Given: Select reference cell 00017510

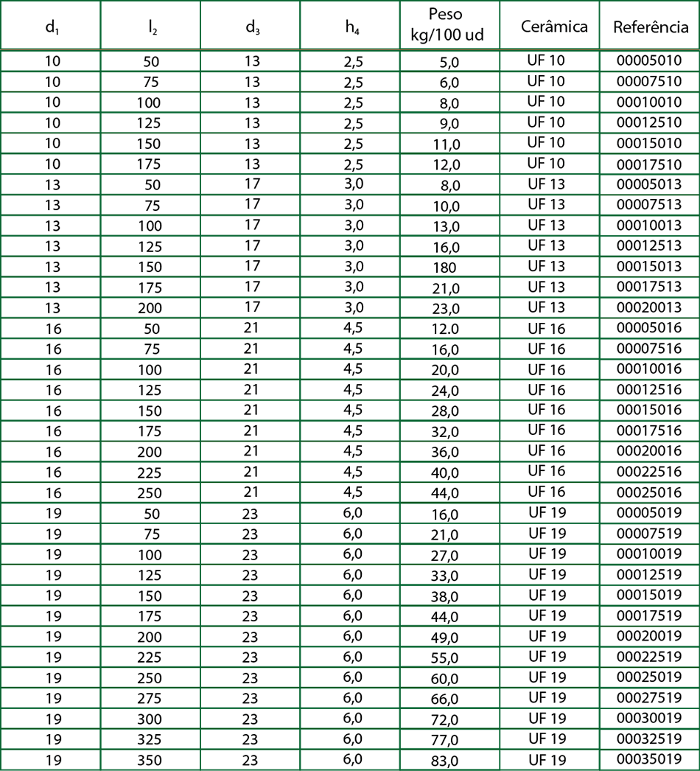Looking at the screenshot, I should (x=649, y=164).
